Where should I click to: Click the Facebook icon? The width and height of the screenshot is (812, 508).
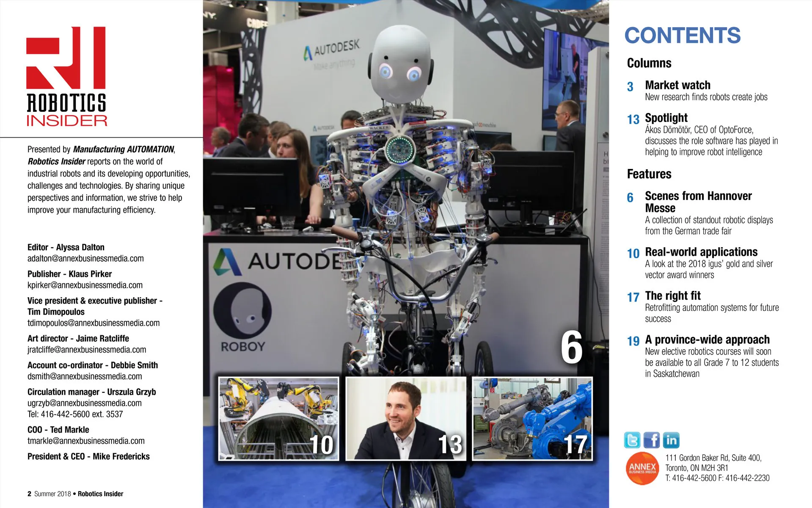click(652, 440)
